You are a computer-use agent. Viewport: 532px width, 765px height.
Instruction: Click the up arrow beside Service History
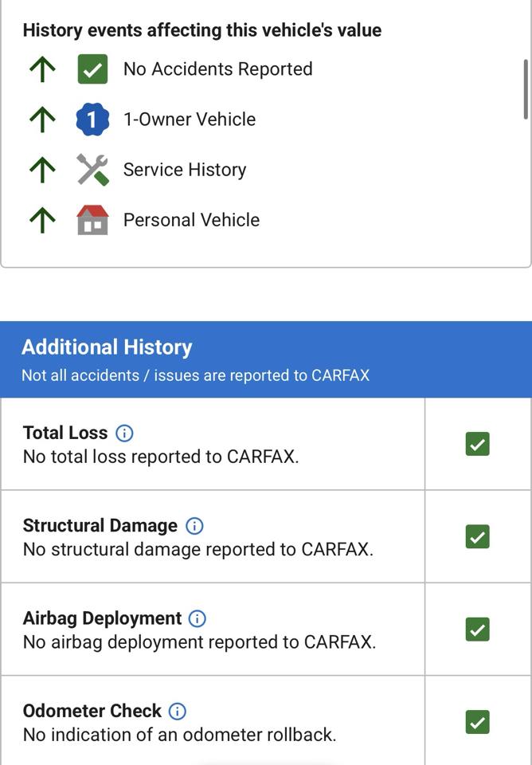coord(42,170)
